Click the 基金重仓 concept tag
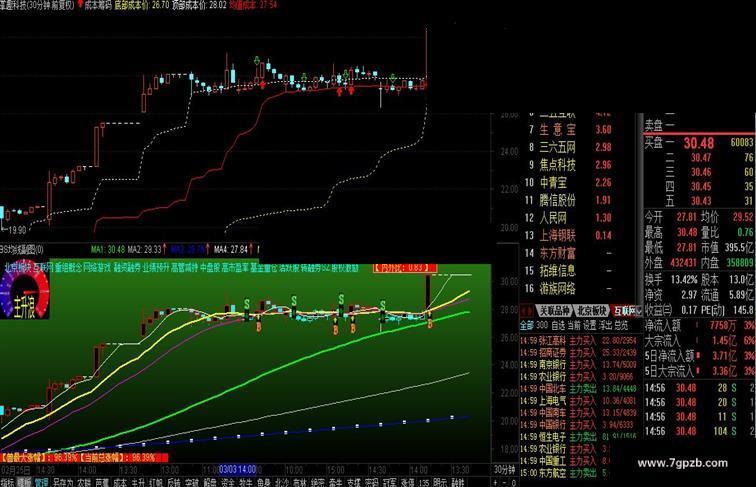 [264, 268]
